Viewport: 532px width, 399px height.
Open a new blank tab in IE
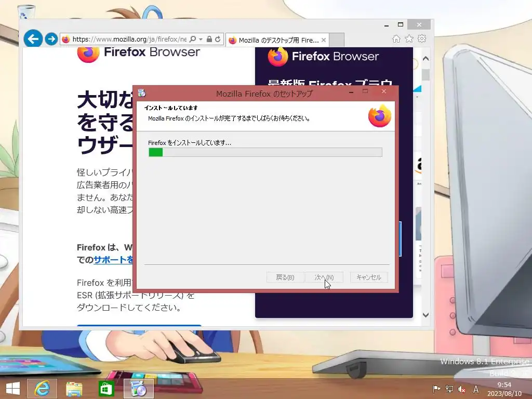tap(337, 40)
